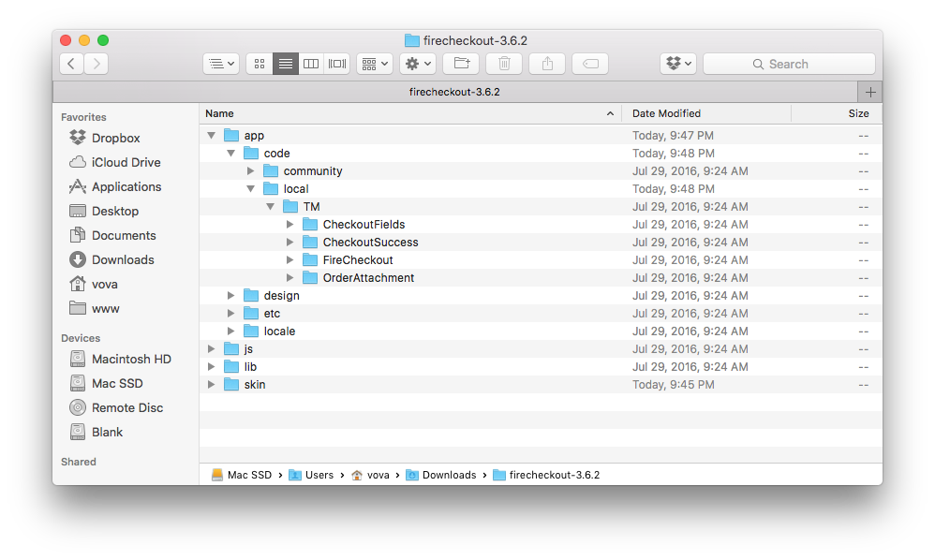
Task: Select the CheckoutSuccess folder icon
Action: pos(310,243)
